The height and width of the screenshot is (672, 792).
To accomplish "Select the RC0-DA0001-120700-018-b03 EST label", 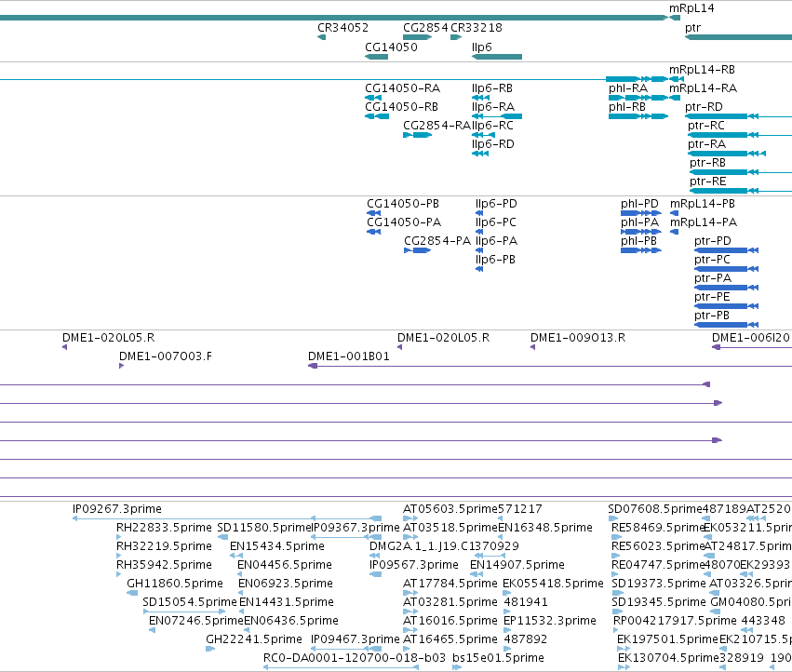I will 355,658.
